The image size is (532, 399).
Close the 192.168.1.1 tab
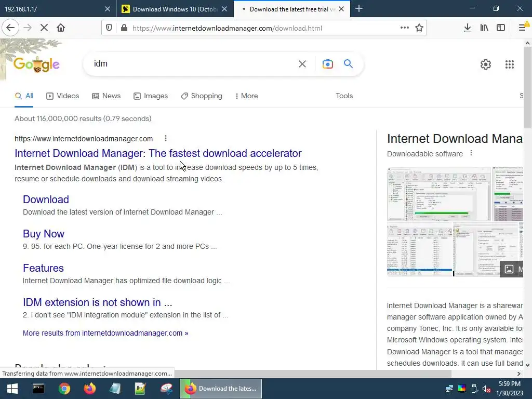tap(108, 9)
